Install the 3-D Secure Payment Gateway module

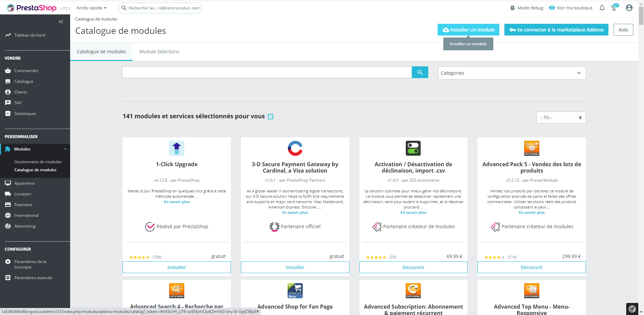coord(295,267)
